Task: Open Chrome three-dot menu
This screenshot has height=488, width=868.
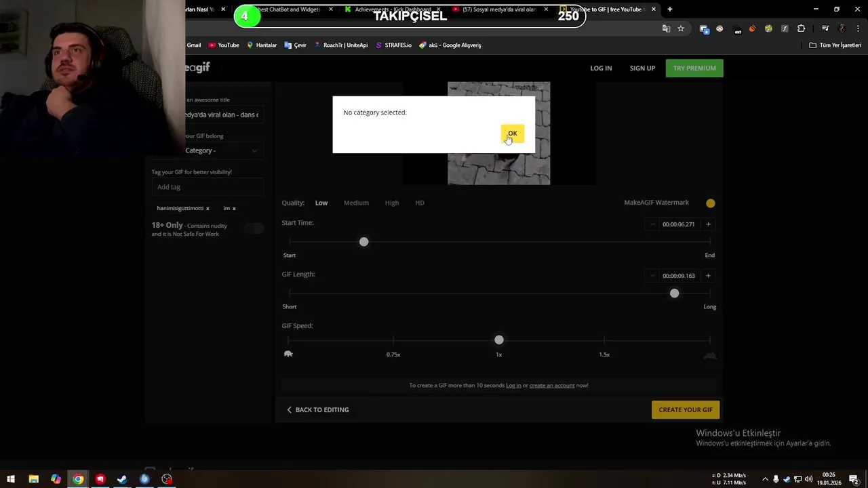Action: click(858, 28)
